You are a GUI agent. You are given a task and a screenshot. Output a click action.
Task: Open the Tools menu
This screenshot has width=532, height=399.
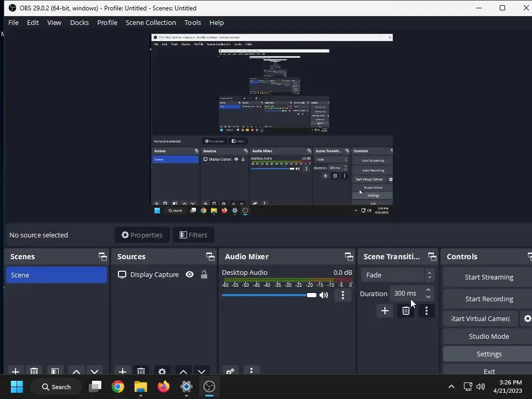point(193,22)
